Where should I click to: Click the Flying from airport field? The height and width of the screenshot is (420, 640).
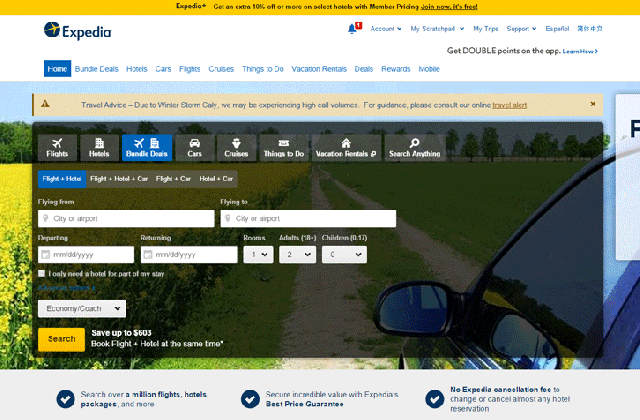click(126, 218)
